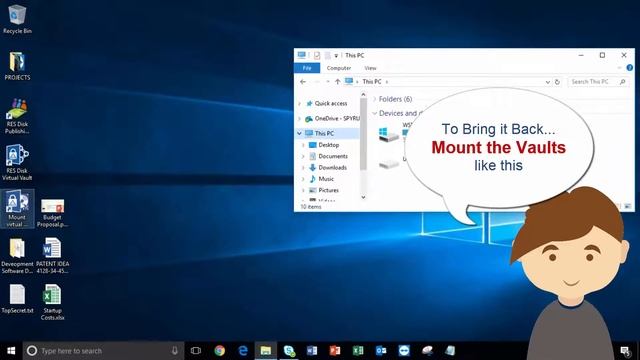
Task: Collapse the This PC tree node
Action: point(300,133)
